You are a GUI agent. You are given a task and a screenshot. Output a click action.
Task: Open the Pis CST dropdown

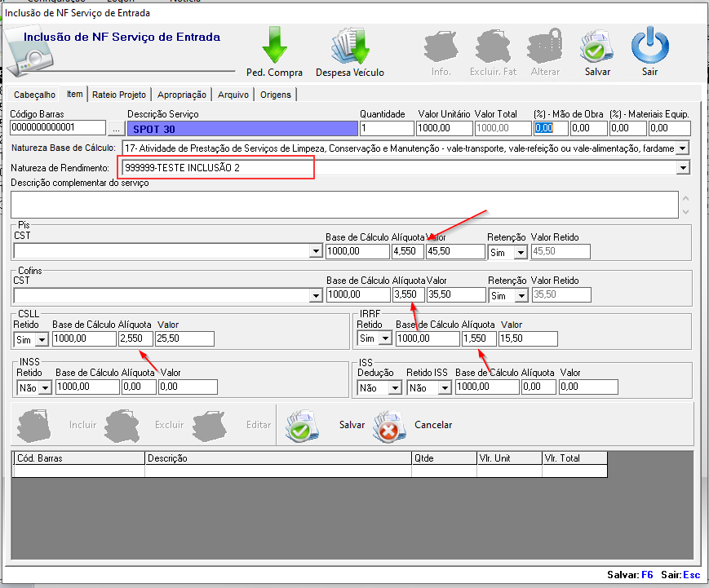coord(316,251)
